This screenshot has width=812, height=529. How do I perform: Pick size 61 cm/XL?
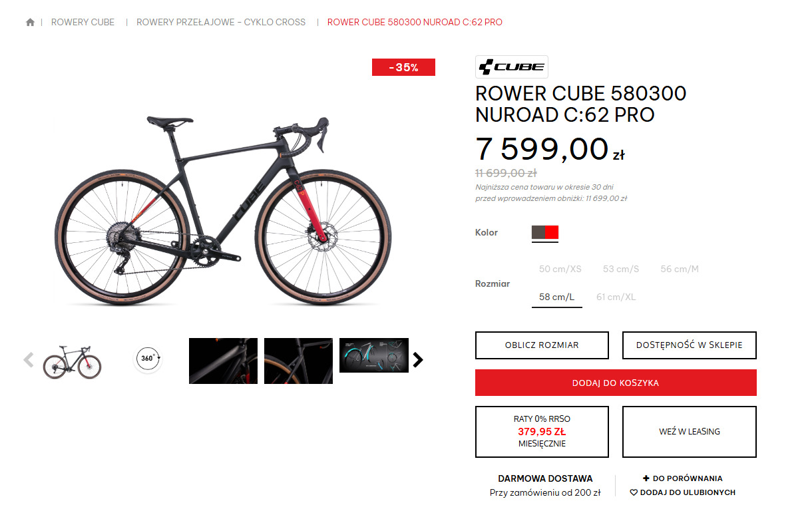(x=616, y=297)
